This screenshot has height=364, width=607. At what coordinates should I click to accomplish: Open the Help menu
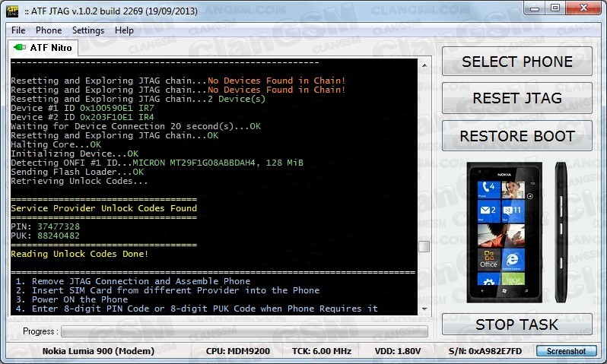(x=124, y=30)
